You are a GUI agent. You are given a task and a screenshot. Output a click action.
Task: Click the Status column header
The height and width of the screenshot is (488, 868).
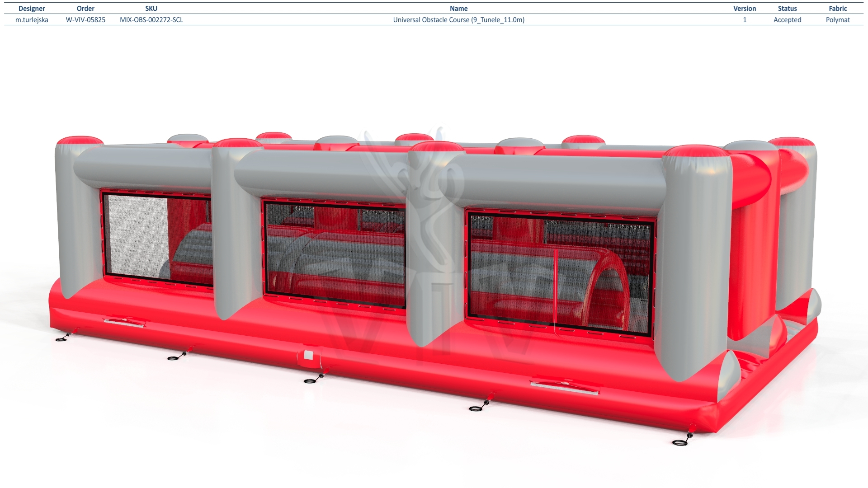coord(787,9)
